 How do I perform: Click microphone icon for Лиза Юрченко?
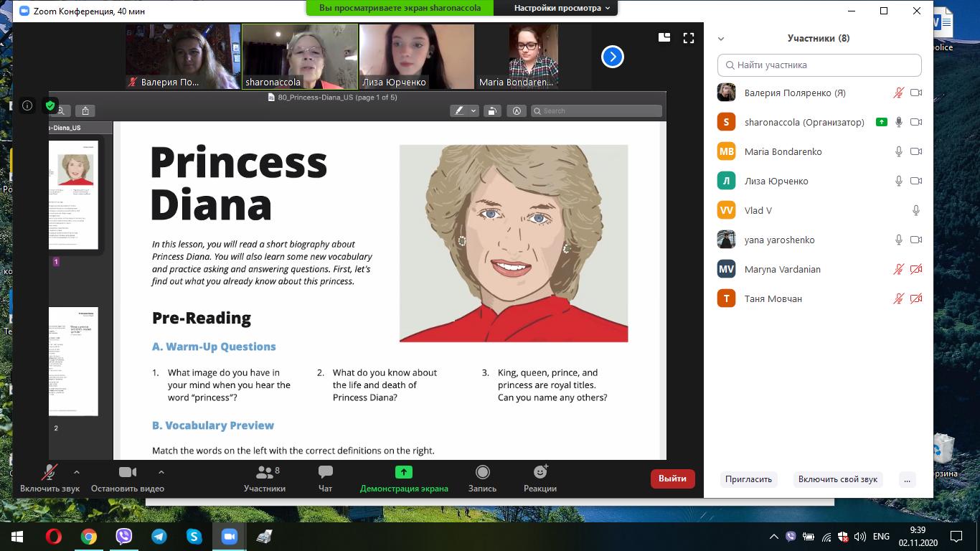tap(898, 181)
